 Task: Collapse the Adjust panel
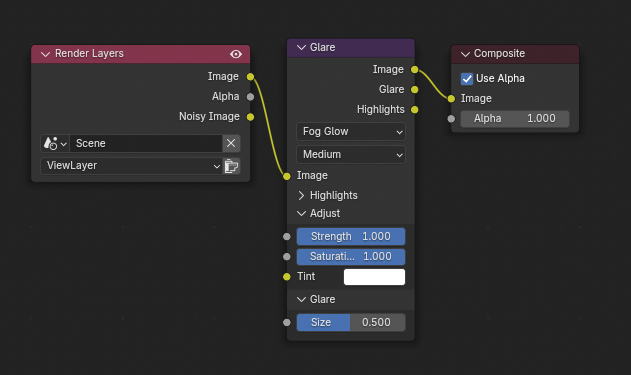point(301,214)
